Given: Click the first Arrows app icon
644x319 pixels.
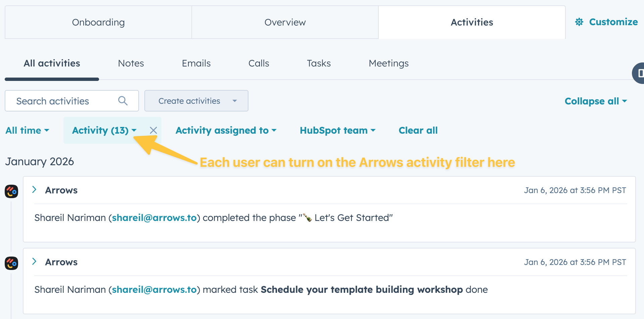Looking at the screenshot, I should click(11, 191).
